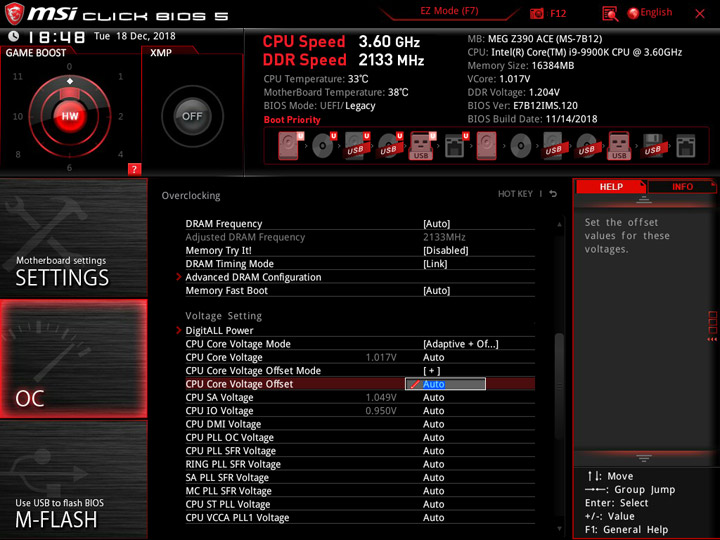This screenshot has width=720, height=540.
Task: Change language from English
Action: pyautogui.click(x=656, y=12)
